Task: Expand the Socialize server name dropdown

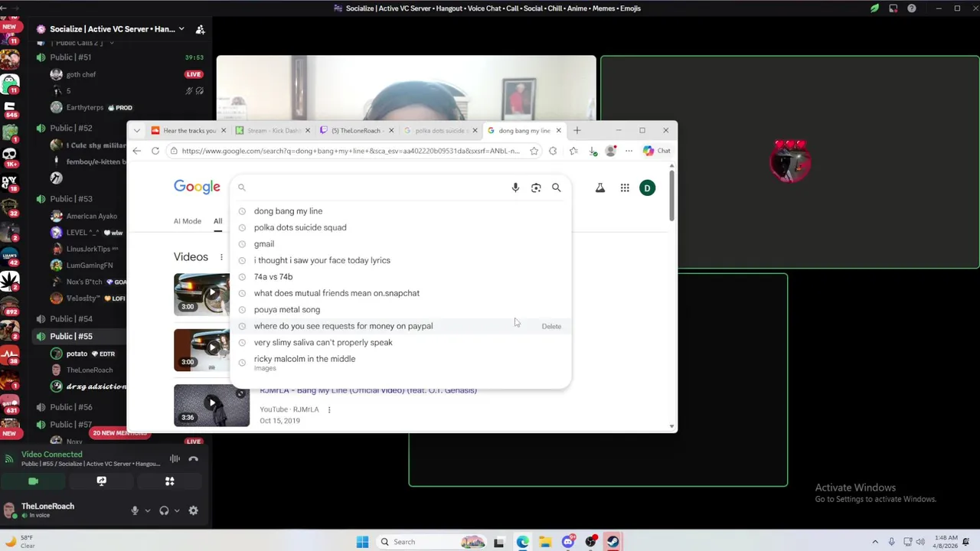Action: 181,29
